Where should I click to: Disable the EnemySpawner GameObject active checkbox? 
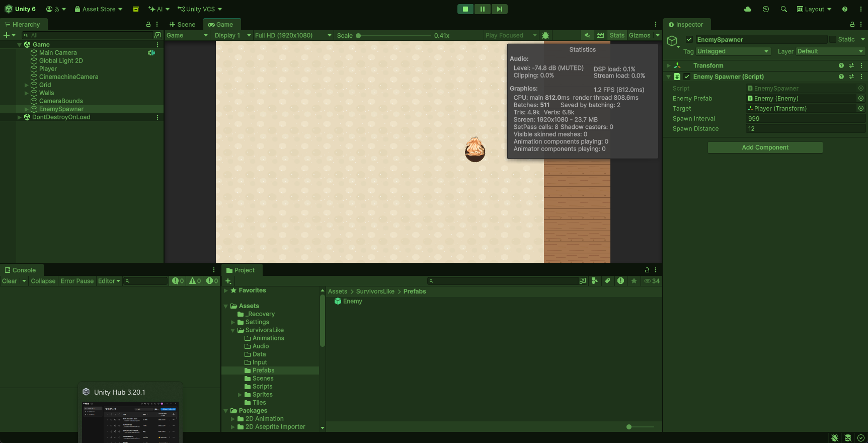(689, 39)
